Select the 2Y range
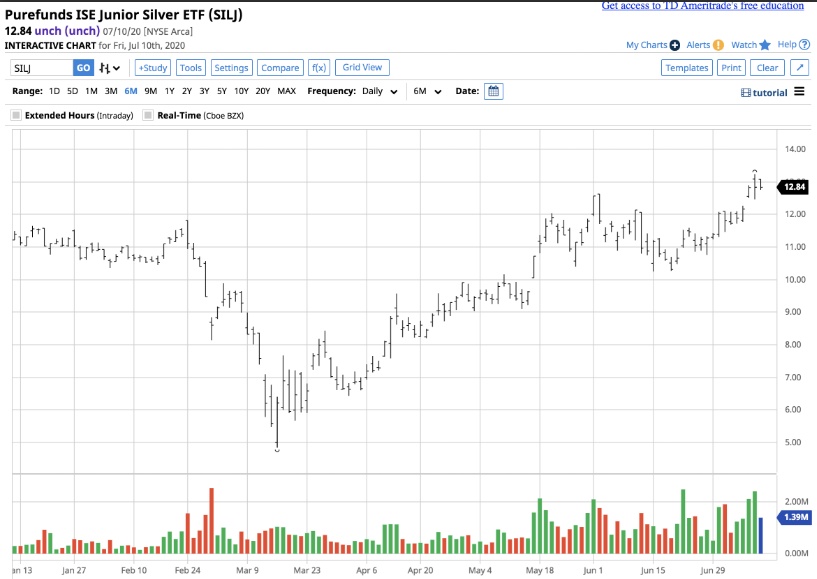This screenshot has height=579, width=817. pyautogui.click(x=187, y=91)
